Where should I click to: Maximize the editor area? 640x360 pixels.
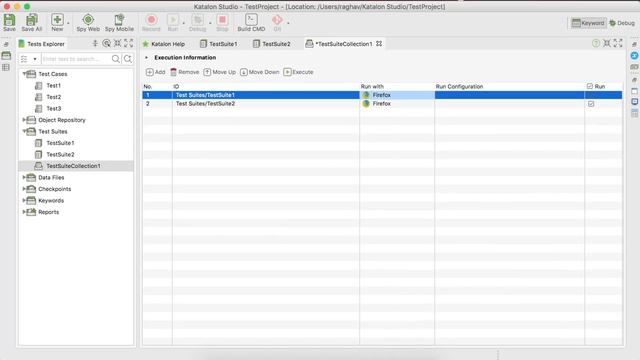tap(618, 43)
